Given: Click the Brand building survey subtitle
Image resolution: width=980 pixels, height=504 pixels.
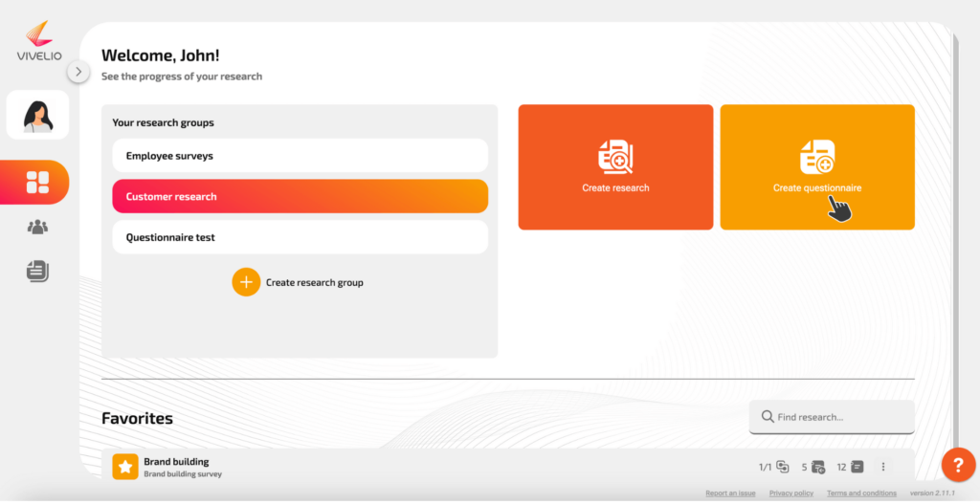Looking at the screenshot, I should click(x=183, y=474).
